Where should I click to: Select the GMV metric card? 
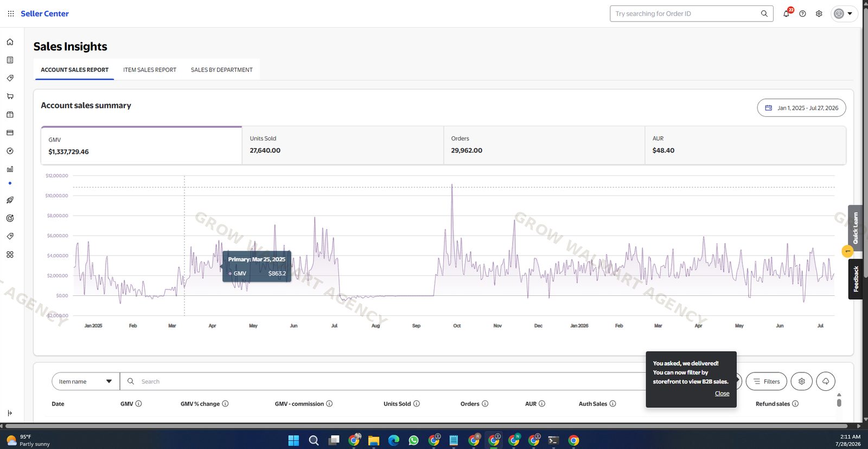142,146
